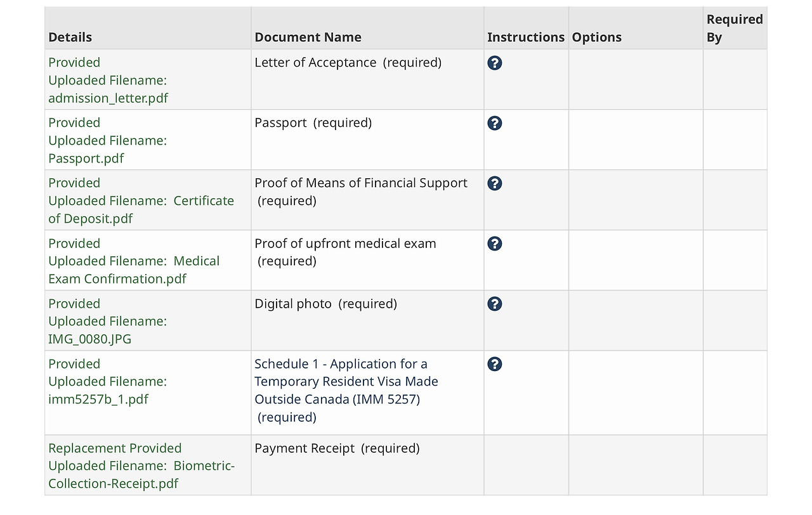The height and width of the screenshot is (515, 812).
Task: Click Certificate of Deposit.pdf filename
Action: coord(141,210)
